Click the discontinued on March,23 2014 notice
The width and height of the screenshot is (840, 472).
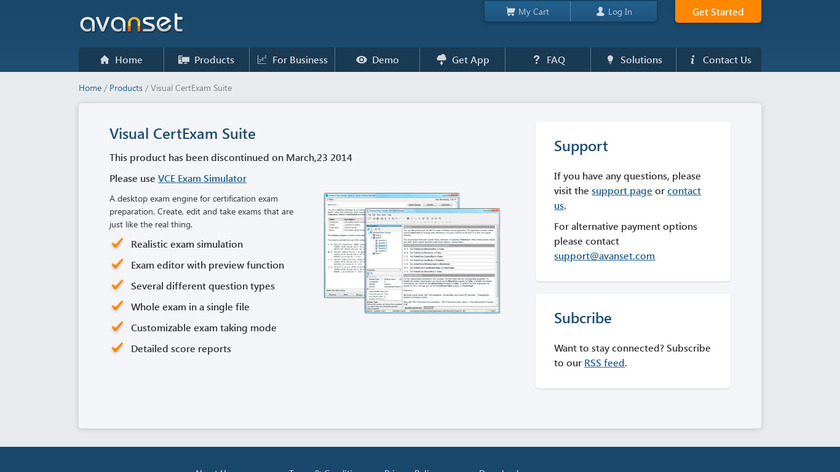[x=230, y=158]
